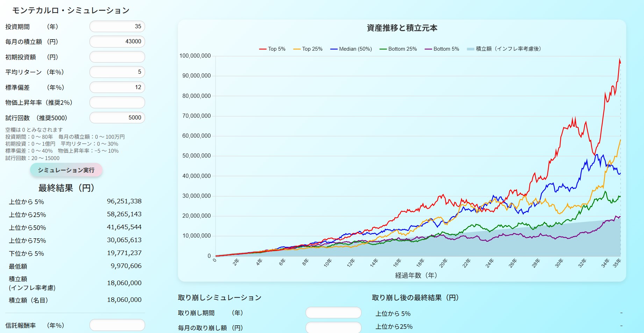Viewport: 644px width, 333px height.
Task: Toggle Bottom 25% legend item
Action: (x=398, y=49)
